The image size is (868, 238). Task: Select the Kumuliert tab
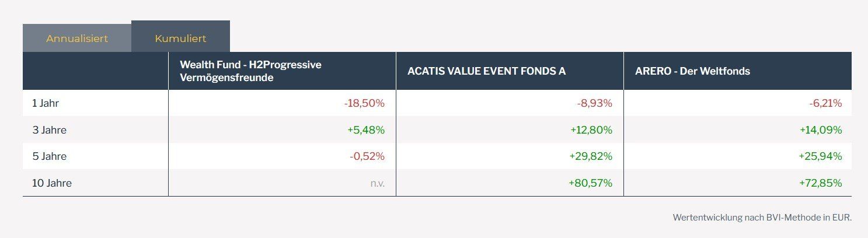pyautogui.click(x=180, y=38)
